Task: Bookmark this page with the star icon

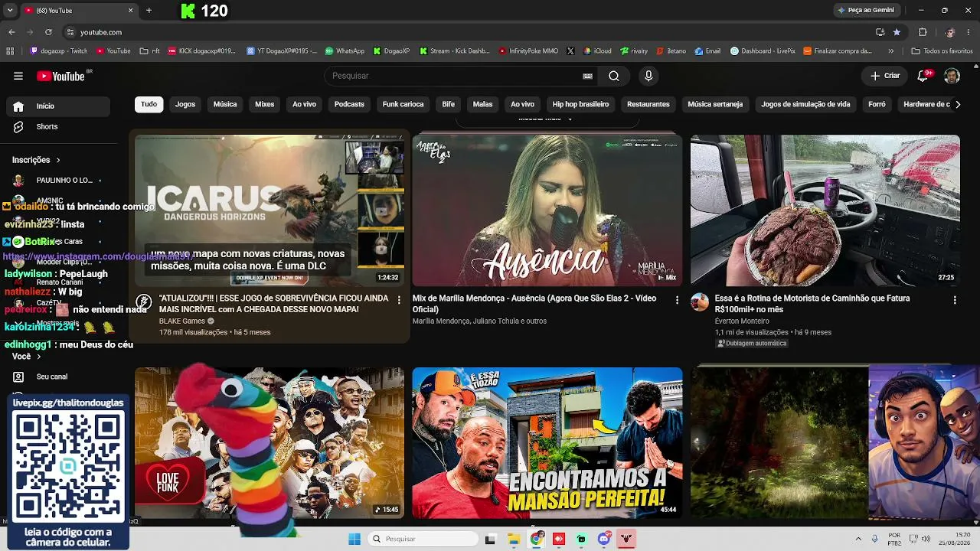Action: 897,32
